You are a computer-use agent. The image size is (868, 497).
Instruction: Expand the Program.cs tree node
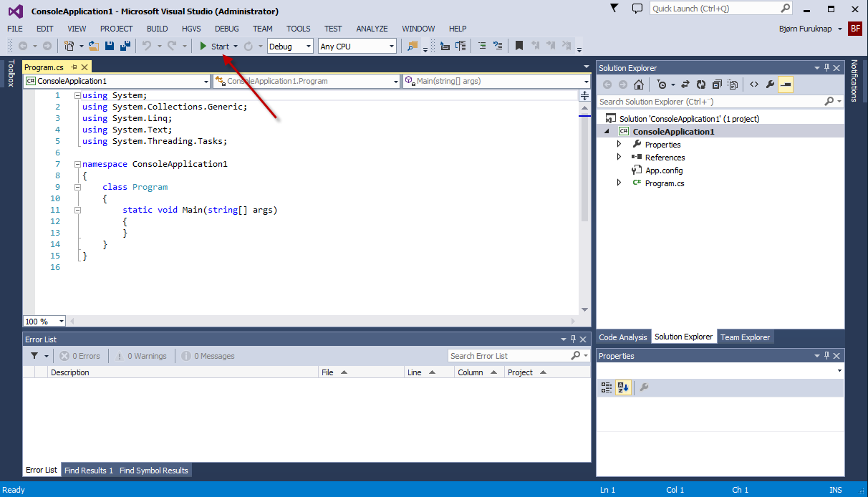[x=619, y=183]
